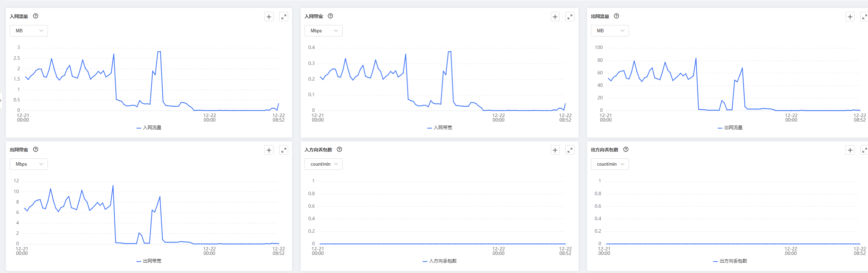Click the plus icon on 出网流量 panel
868x273 pixels.
[x=850, y=17]
